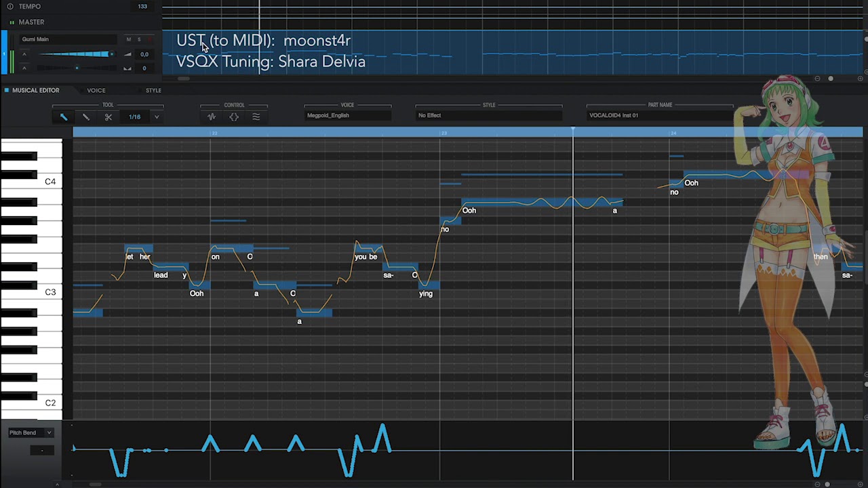Select the pencil draw tool
The width and height of the screenshot is (868, 488).
click(x=86, y=117)
